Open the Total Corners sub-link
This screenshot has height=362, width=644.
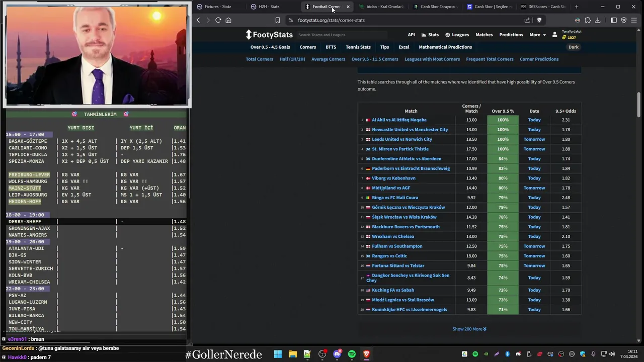coord(260,59)
